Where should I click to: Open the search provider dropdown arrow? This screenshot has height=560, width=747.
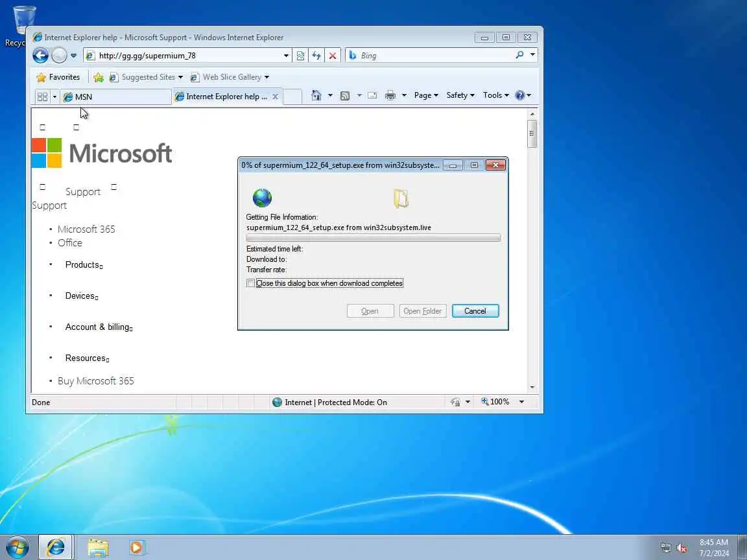tap(532, 55)
